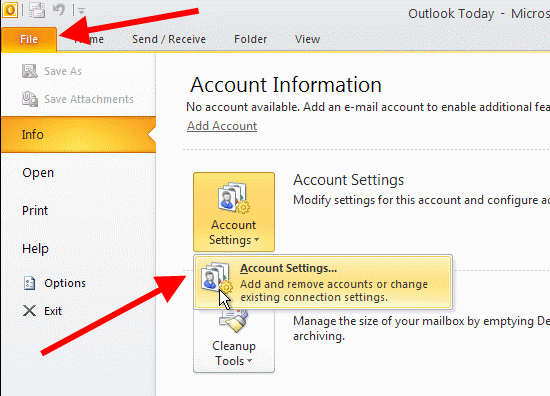Expand the Account Settings dropdown button
Image resolution: width=550 pixels, height=396 pixels.
234,212
